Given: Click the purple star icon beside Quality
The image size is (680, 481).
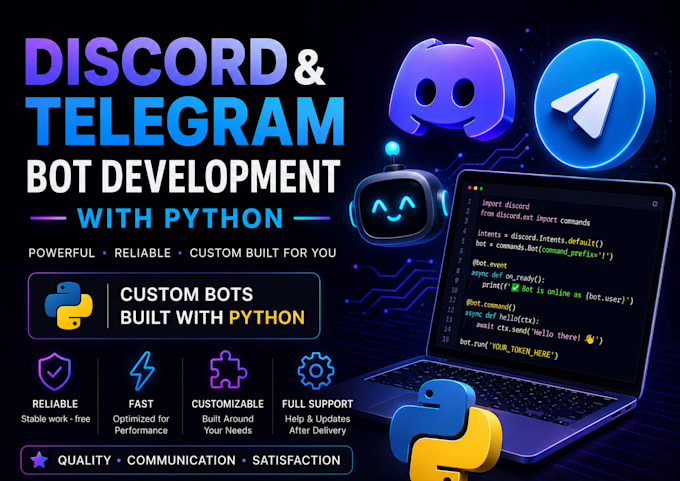Looking at the screenshot, I should click(x=39, y=460).
